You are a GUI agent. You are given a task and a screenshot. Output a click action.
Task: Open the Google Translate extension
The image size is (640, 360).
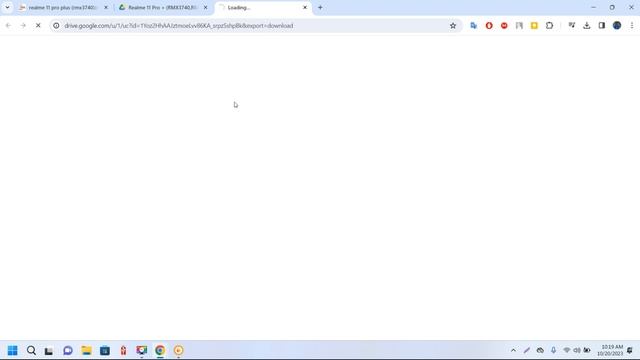point(473,25)
